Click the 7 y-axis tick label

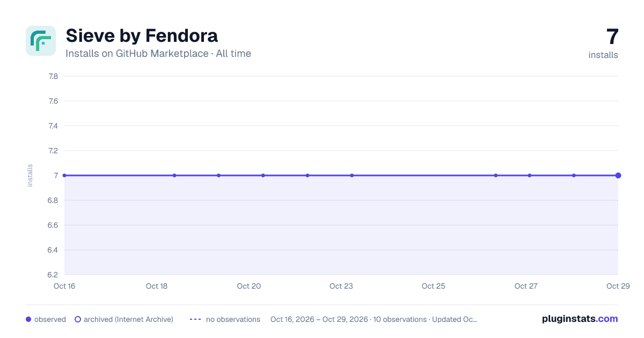pos(55,175)
